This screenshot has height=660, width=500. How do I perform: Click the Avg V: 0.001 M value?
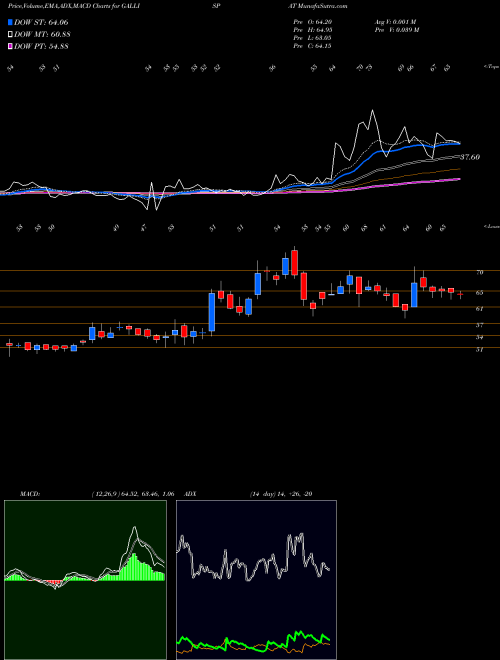(395, 22)
